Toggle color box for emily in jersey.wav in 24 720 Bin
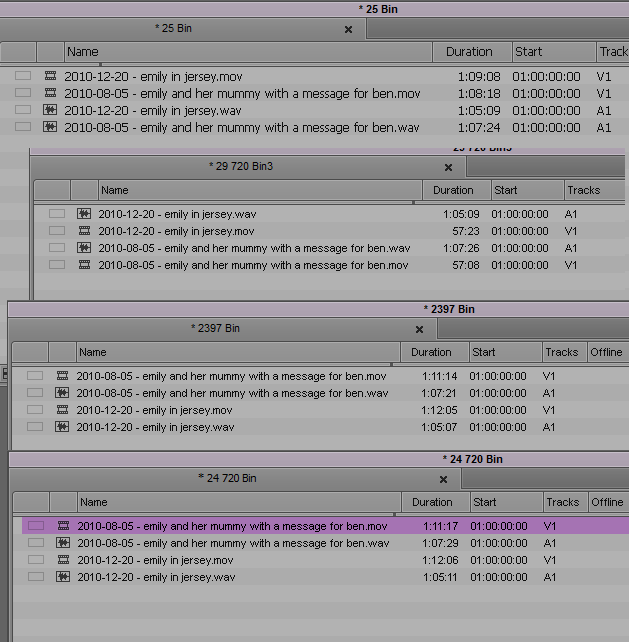The image size is (629, 642). point(36,576)
